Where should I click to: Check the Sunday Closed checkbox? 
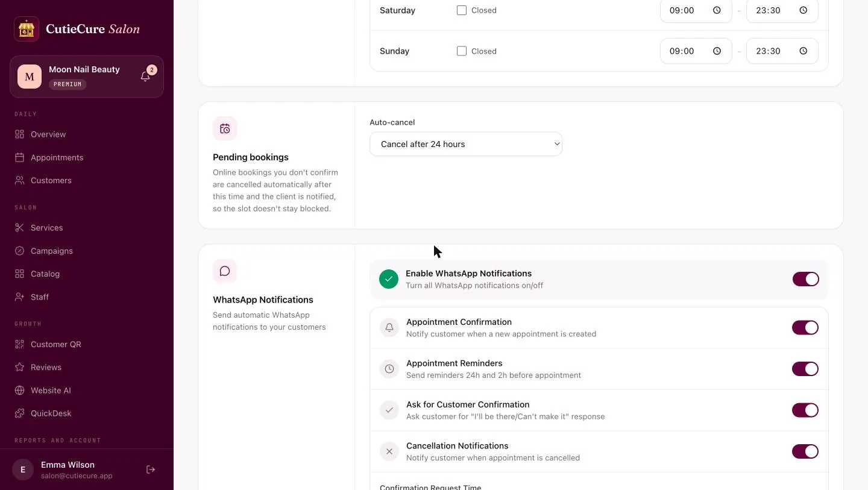pos(462,51)
